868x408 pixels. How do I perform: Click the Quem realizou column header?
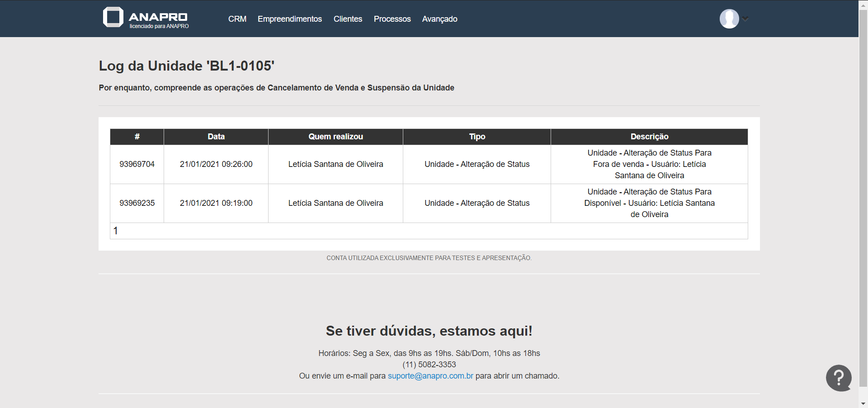point(335,137)
